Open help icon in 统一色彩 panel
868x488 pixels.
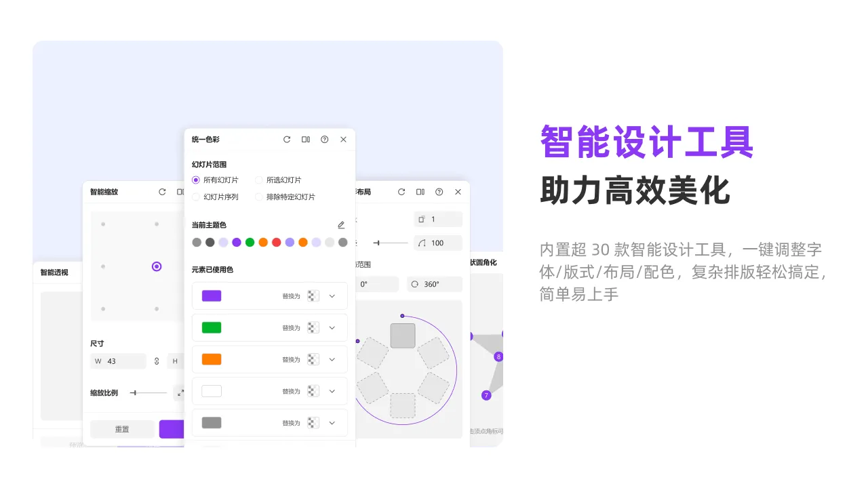click(x=325, y=140)
